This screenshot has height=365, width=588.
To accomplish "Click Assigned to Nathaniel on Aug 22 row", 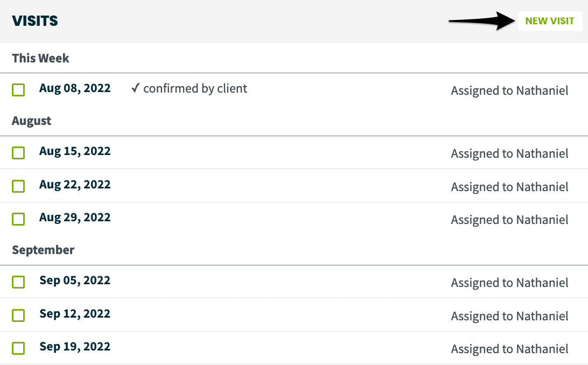I will (509, 187).
